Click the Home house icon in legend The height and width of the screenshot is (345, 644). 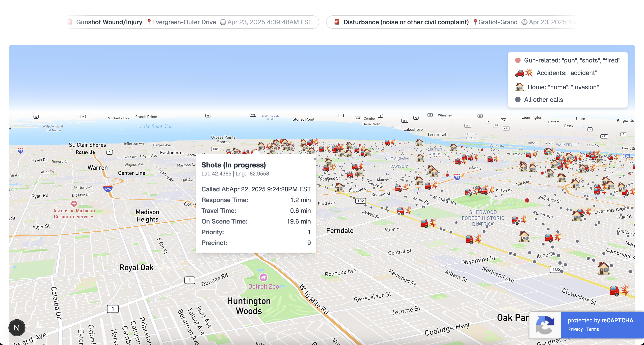520,87
